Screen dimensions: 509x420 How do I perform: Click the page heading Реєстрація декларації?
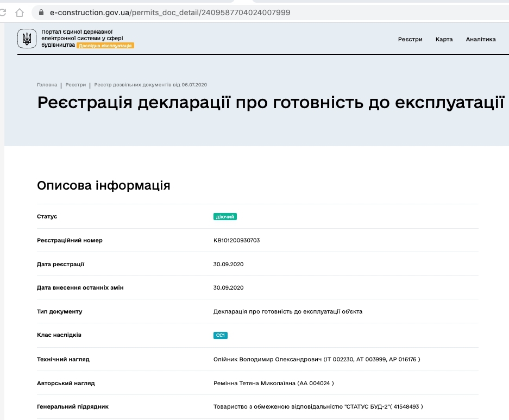point(271,103)
